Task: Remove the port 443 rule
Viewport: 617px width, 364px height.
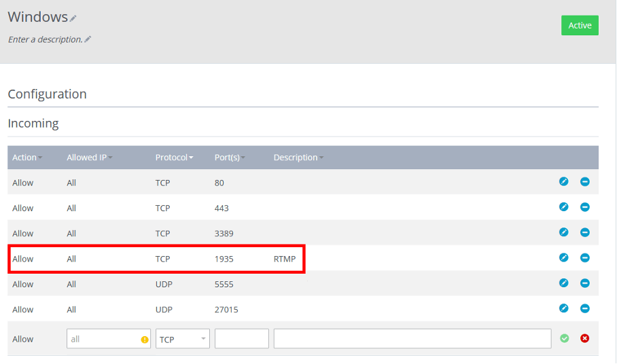Action: coord(585,206)
